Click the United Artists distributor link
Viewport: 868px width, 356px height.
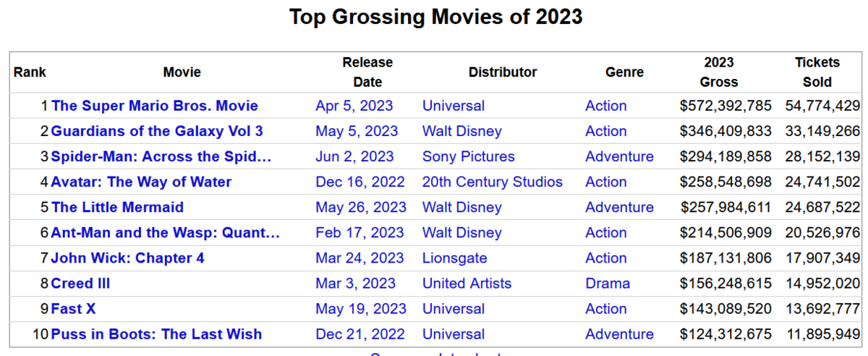467,283
